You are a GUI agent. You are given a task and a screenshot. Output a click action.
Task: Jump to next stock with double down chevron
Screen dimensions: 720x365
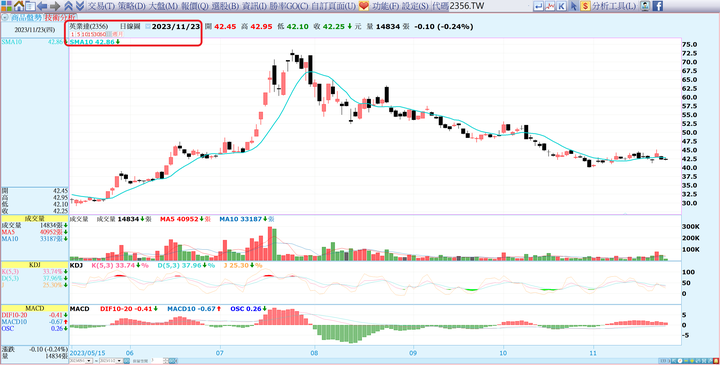pyautogui.click(x=79, y=6)
